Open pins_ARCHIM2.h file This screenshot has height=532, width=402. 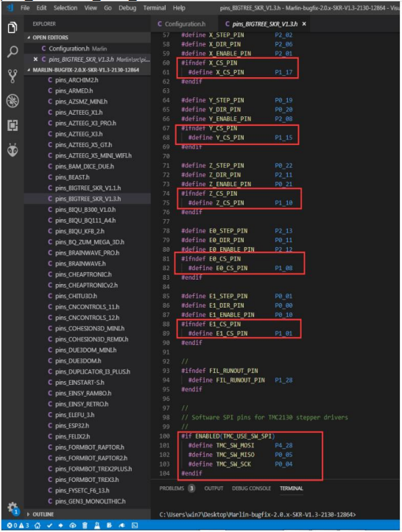click(x=88, y=80)
